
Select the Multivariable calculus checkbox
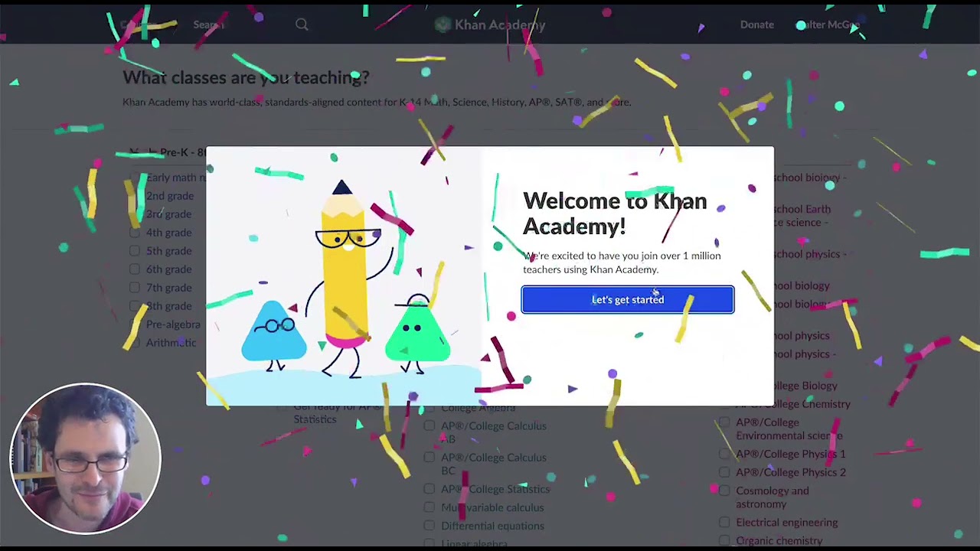point(430,507)
